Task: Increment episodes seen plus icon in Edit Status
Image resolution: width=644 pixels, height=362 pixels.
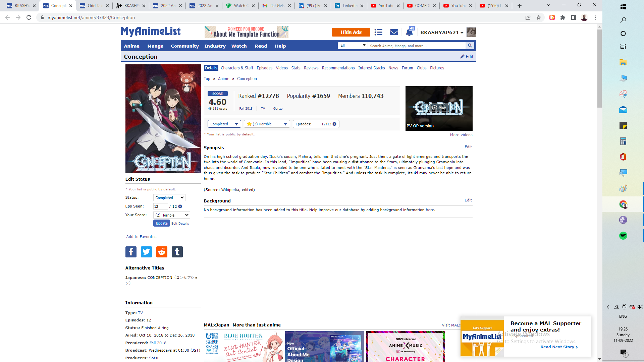Action: pos(180,206)
